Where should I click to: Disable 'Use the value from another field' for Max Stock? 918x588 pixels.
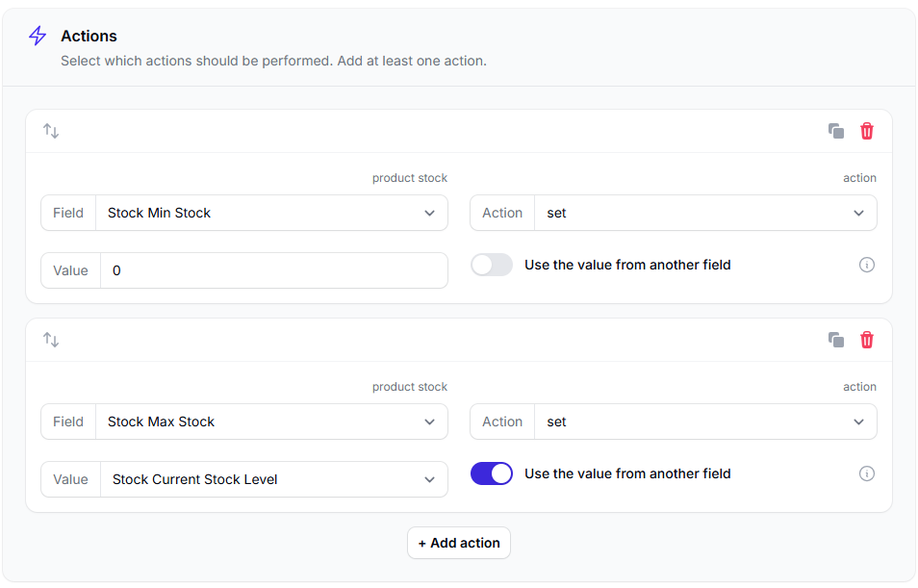pyautogui.click(x=491, y=473)
